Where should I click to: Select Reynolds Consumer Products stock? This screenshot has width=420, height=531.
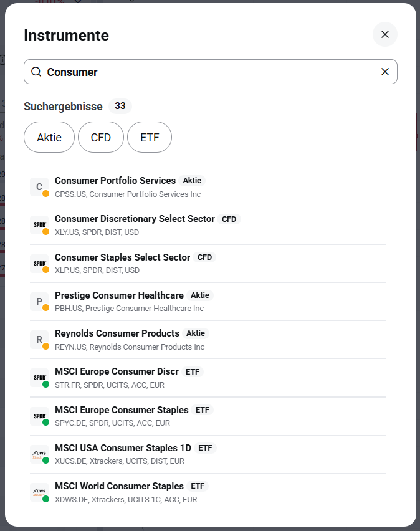point(208,340)
